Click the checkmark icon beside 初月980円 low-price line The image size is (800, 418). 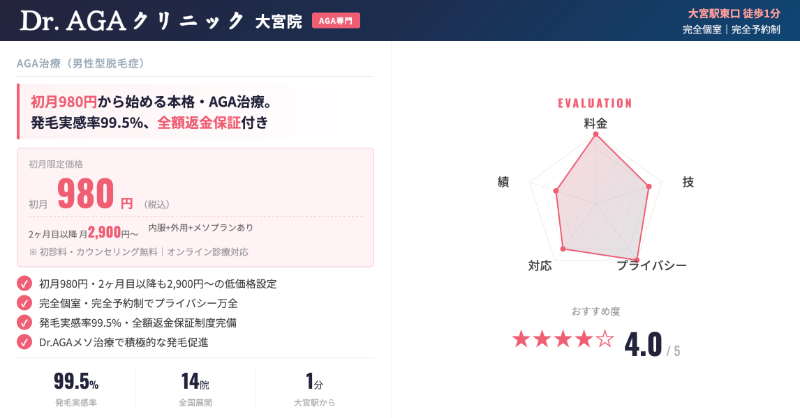(x=24, y=283)
